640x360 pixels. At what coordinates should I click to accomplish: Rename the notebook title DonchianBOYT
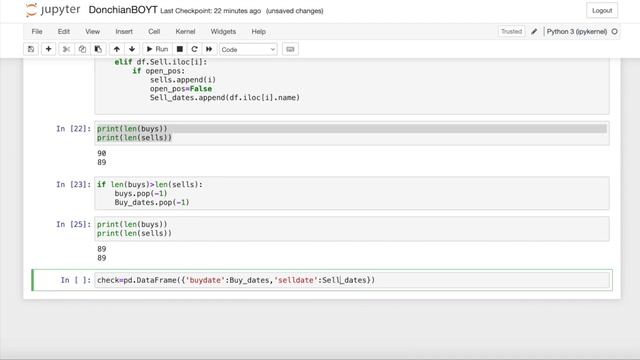click(123, 10)
